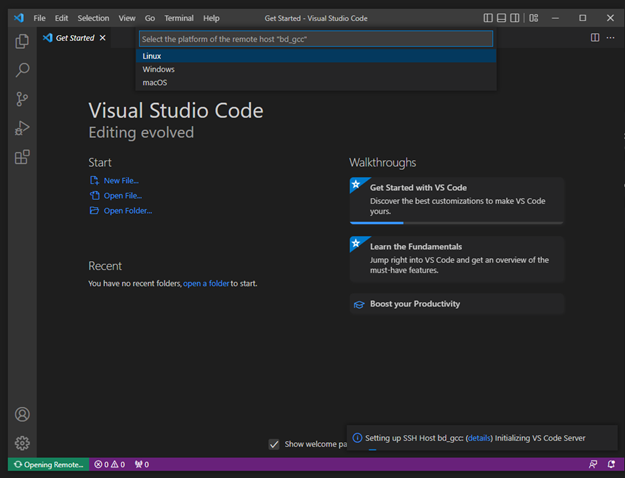Click the Start heading

coord(100,163)
